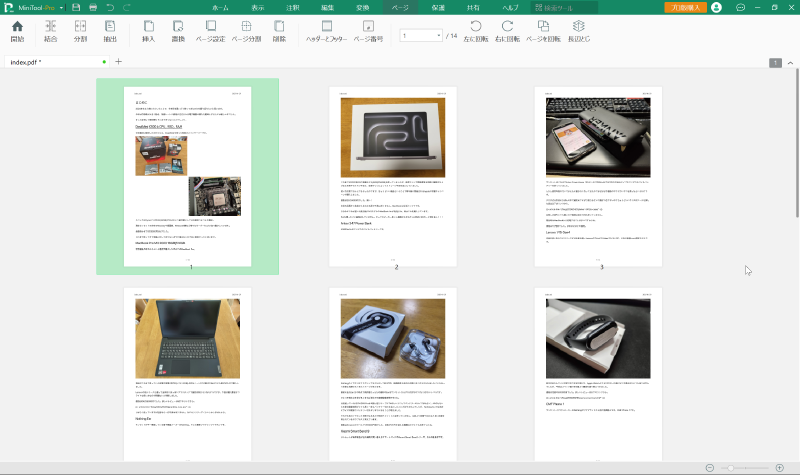The image size is (800, 475).
Task: Select the 抽出 (extract) pages tool
Action: tap(110, 30)
